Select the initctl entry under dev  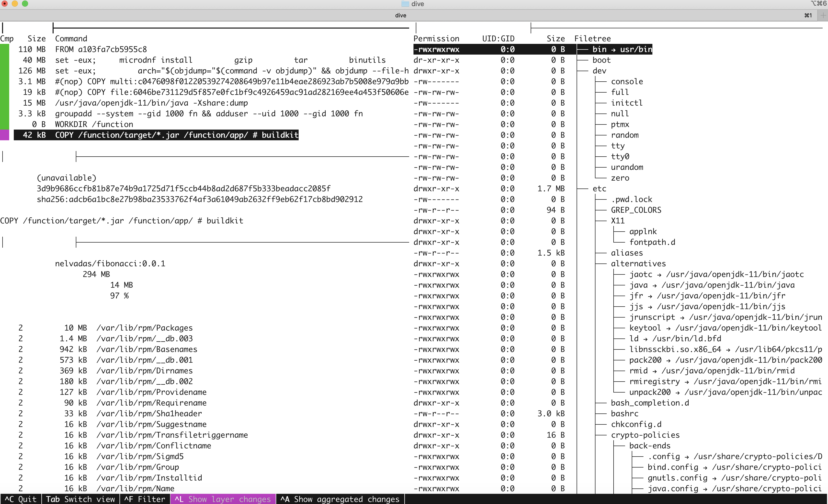point(627,103)
